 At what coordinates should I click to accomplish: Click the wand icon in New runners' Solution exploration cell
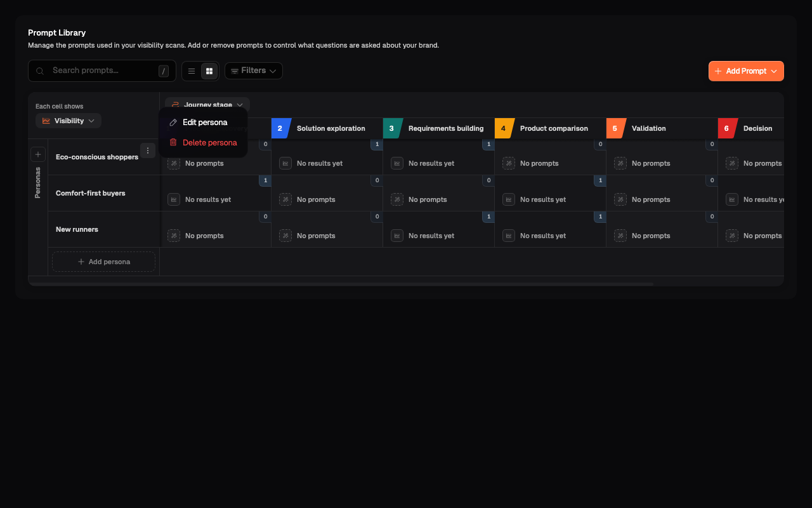285,236
